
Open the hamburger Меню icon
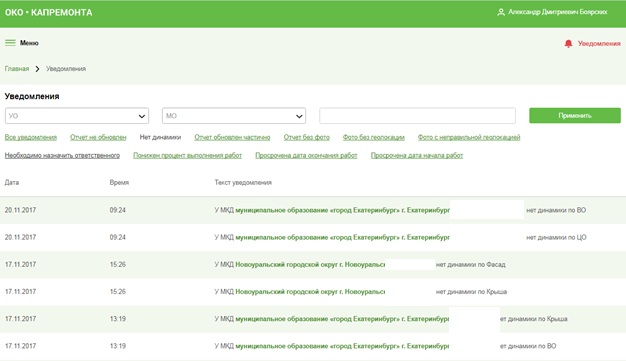10,43
